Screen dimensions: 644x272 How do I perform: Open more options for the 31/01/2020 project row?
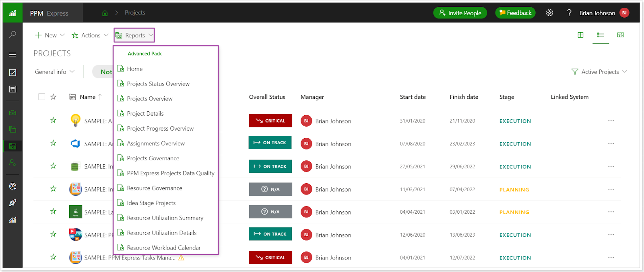(611, 121)
